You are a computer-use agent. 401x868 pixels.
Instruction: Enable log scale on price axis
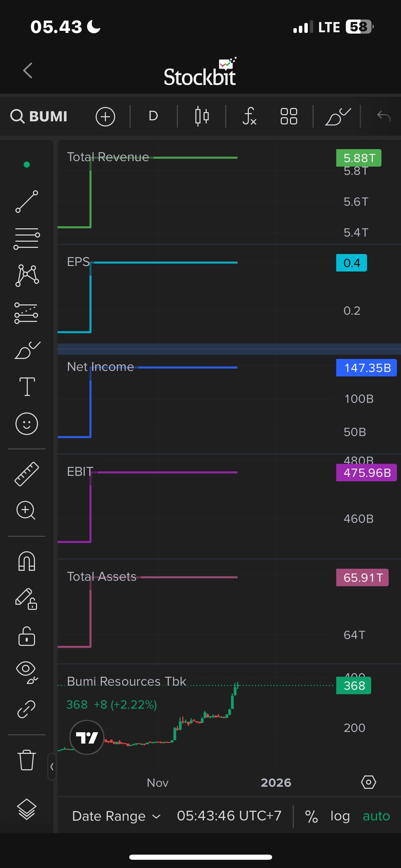[340, 816]
